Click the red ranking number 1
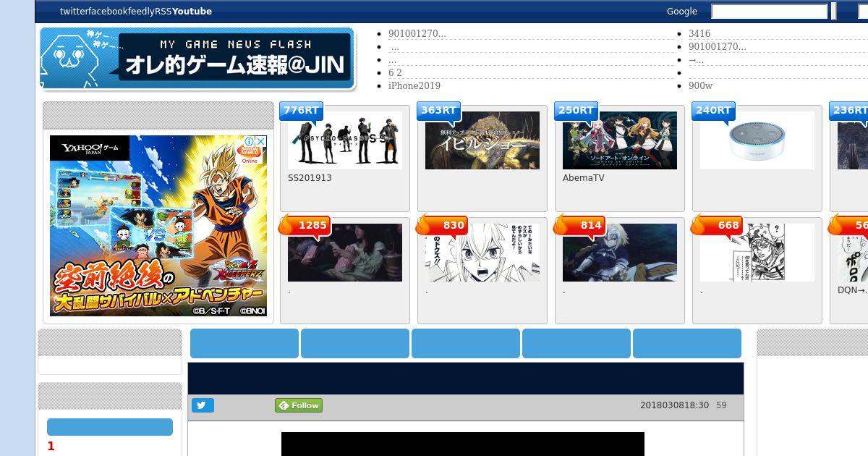The image size is (868, 456). coord(51,447)
